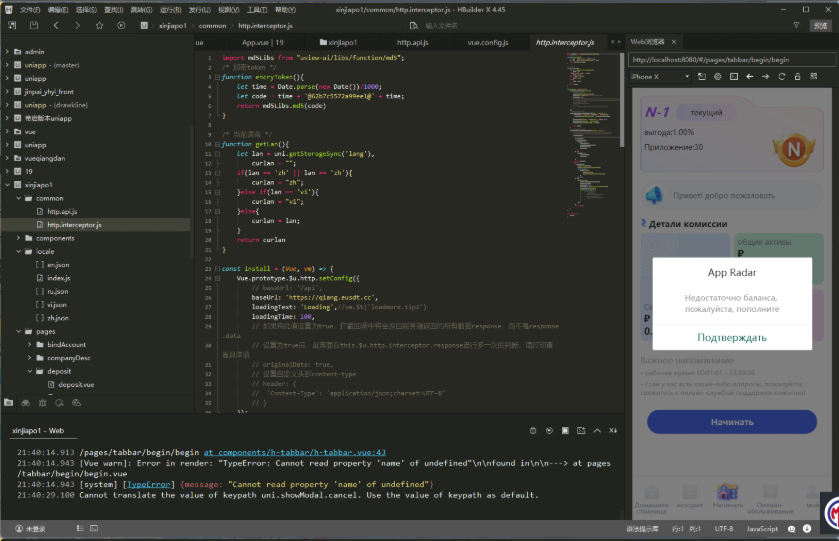Click the browser back arrow
The width and height of the screenshot is (839, 541).
[x=750, y=77]
